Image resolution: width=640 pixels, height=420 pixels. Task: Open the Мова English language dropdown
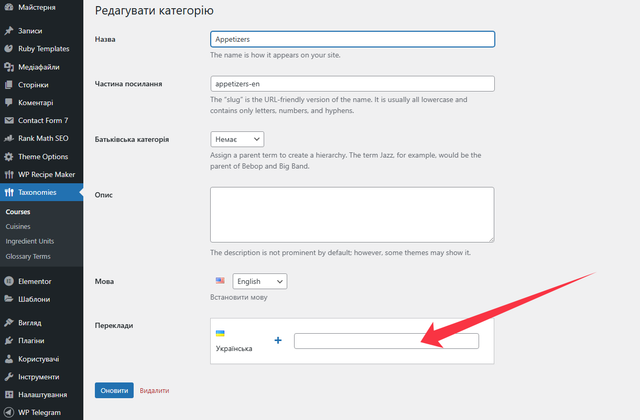(x=260, y=281)
